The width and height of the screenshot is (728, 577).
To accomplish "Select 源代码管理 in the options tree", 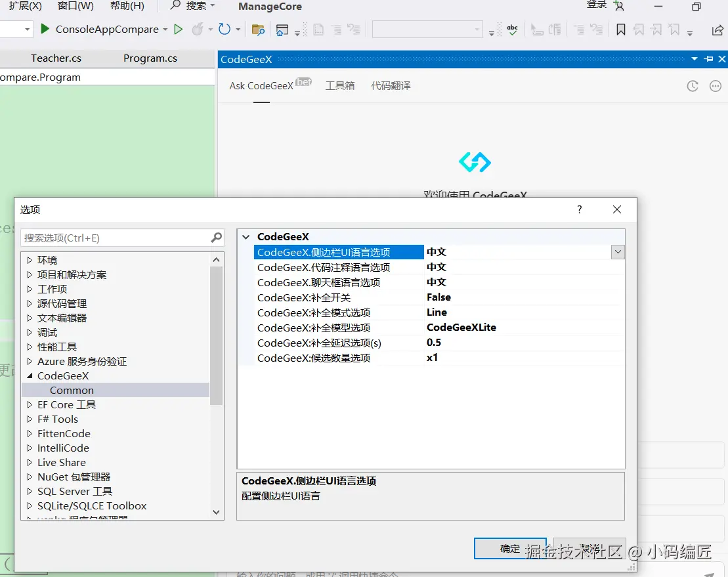I will point(62,303).
